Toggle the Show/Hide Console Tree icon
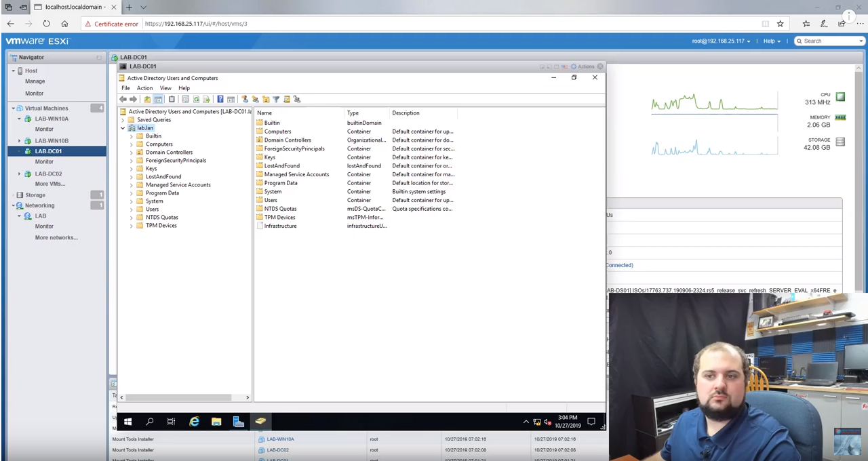868x461 pixels. (x=158, y=99)
